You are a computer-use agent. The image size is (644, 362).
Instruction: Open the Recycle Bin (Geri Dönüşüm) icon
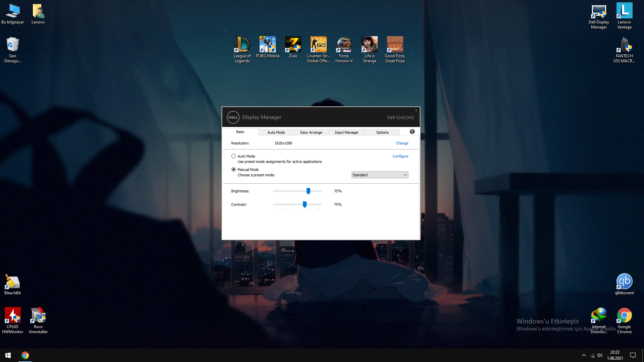click(12, 45)
